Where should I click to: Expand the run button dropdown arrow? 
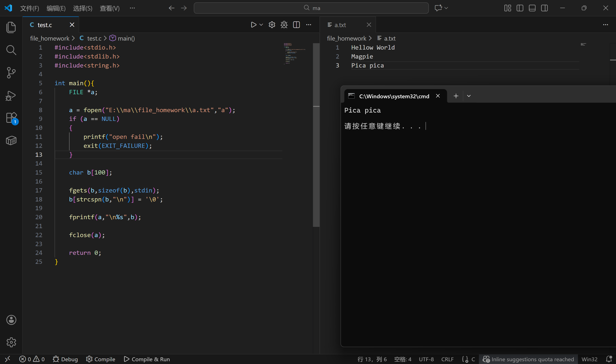pos(261,25)
